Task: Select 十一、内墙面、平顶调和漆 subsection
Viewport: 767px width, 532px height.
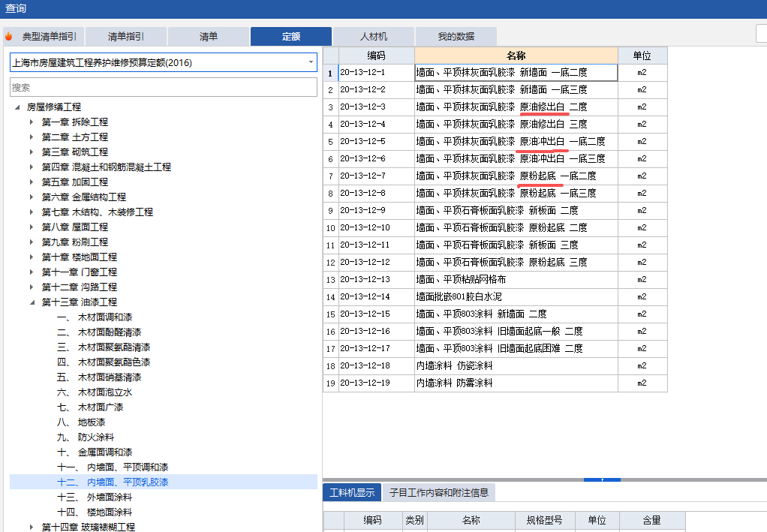Action: [113, 467]
